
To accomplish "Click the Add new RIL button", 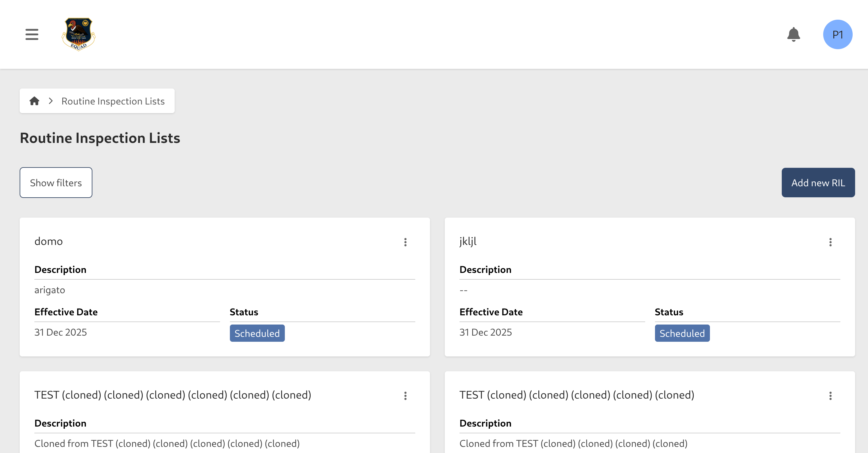I will click(818, 183).
